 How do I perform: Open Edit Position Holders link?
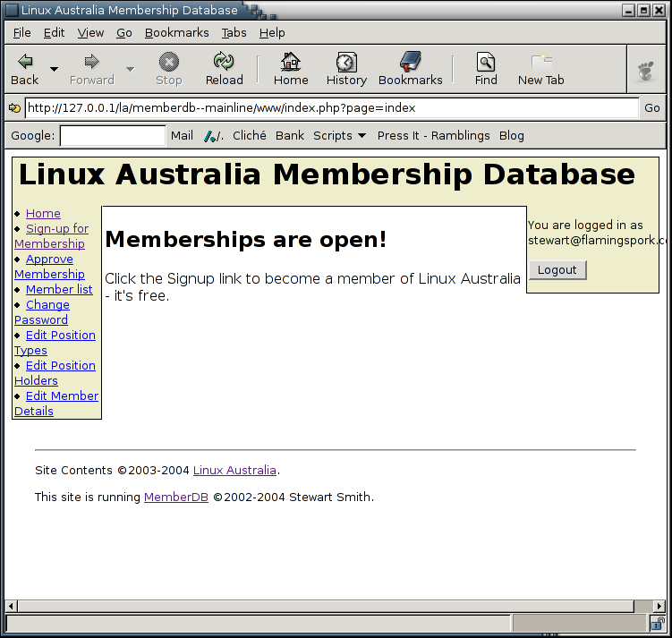point(55,373)
